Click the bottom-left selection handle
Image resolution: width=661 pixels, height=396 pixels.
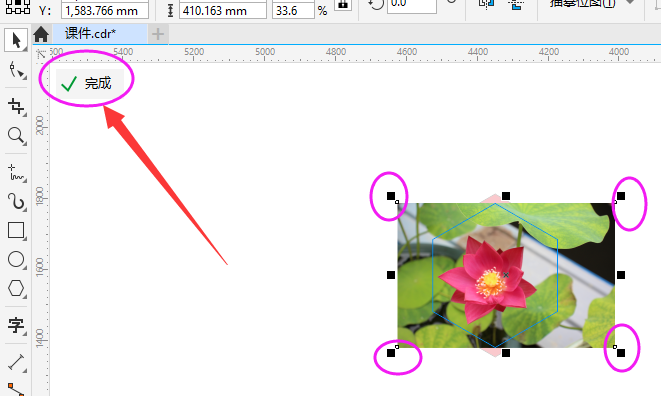coord(391,353)
